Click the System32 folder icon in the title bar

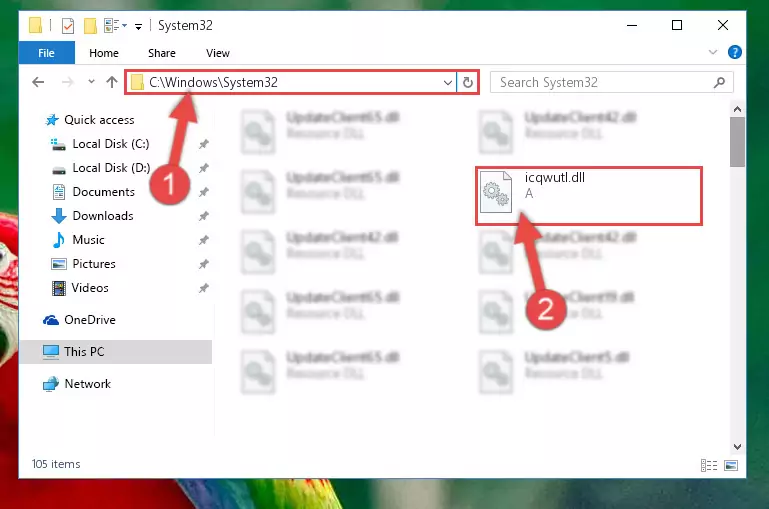click(x=35, y=25)
